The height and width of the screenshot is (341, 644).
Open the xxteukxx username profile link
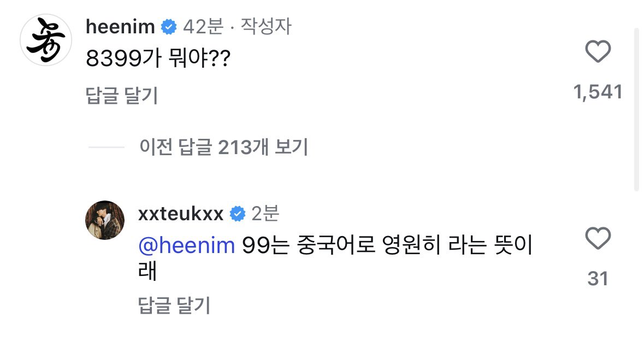tap(181, 214)
